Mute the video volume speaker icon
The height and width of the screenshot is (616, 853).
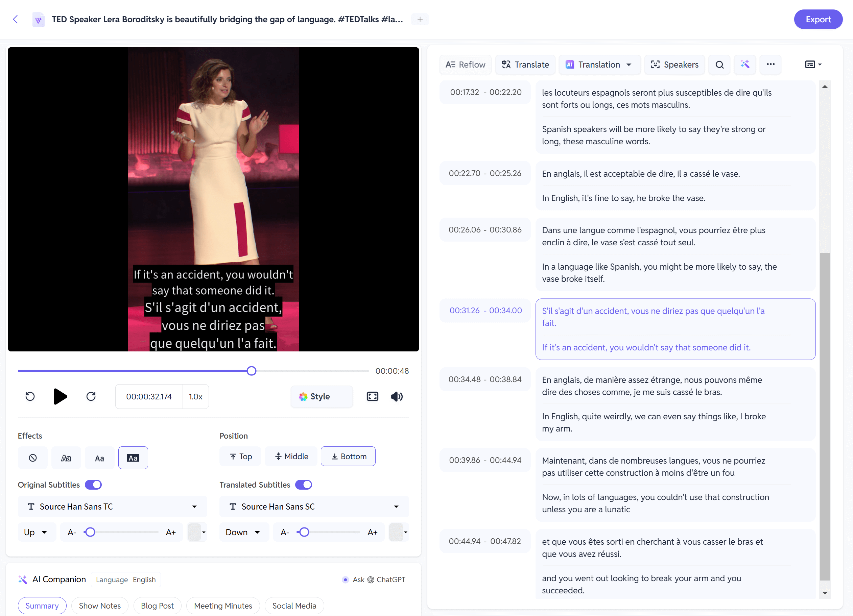coord(397,396)
